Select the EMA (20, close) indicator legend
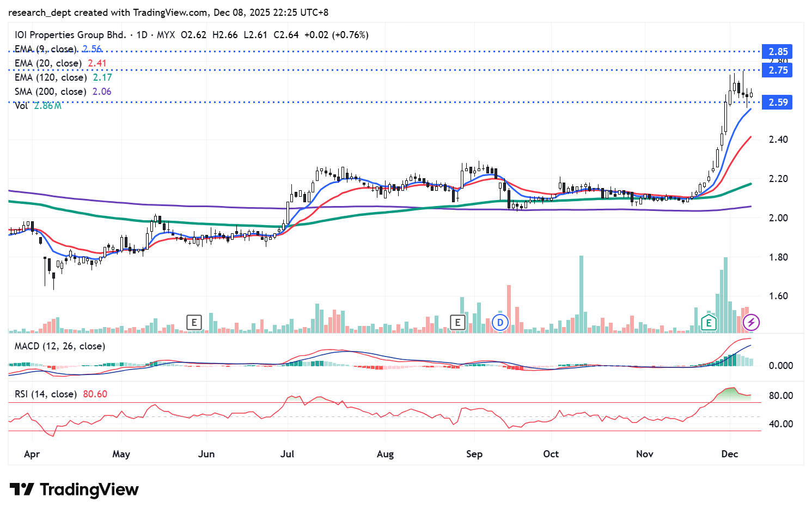Image resolution: width=812 pixels, height=514 pixels. click(48, 63)
